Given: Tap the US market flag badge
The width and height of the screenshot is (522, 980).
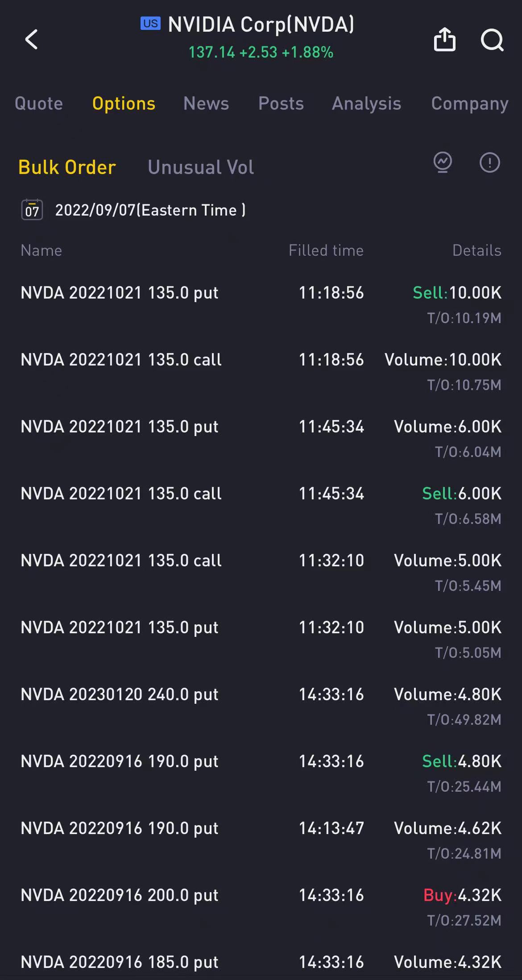Looking at the screenshot, I should (150, 24).
